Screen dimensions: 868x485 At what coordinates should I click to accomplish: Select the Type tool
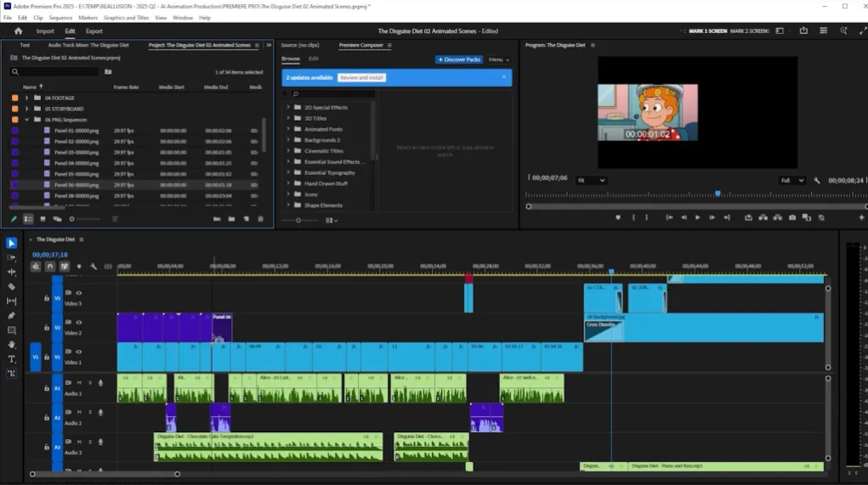(x=12, y=359)
